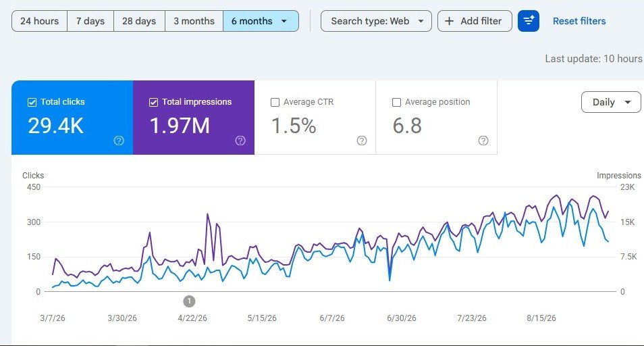Screen dimensions: 644x346
Task: Click the 5/15/26 axis date label
Action: pos(262,318)
